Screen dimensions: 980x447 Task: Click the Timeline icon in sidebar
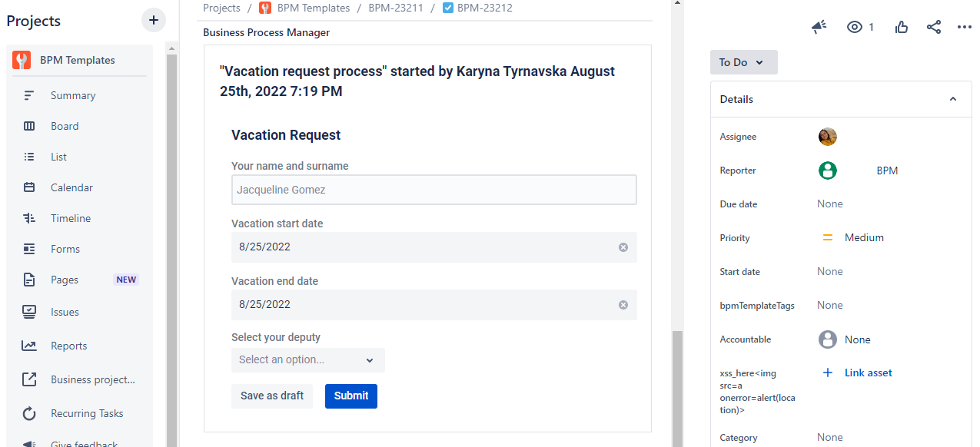[x=29, y=218]
